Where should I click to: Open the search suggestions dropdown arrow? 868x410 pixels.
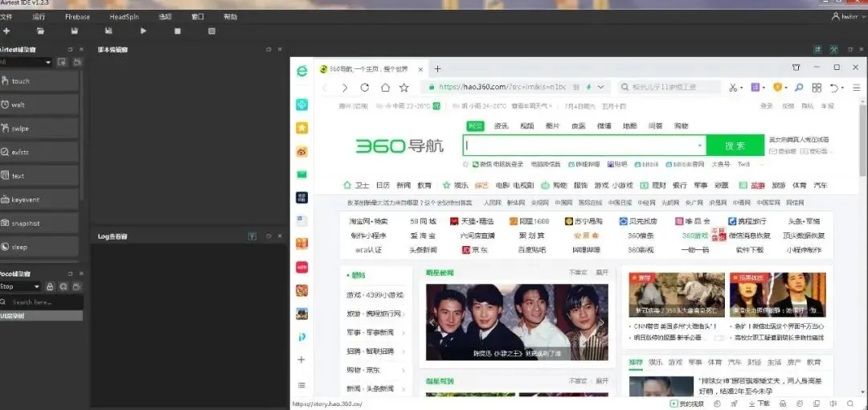pyautogui.click(x=700, y=146)
